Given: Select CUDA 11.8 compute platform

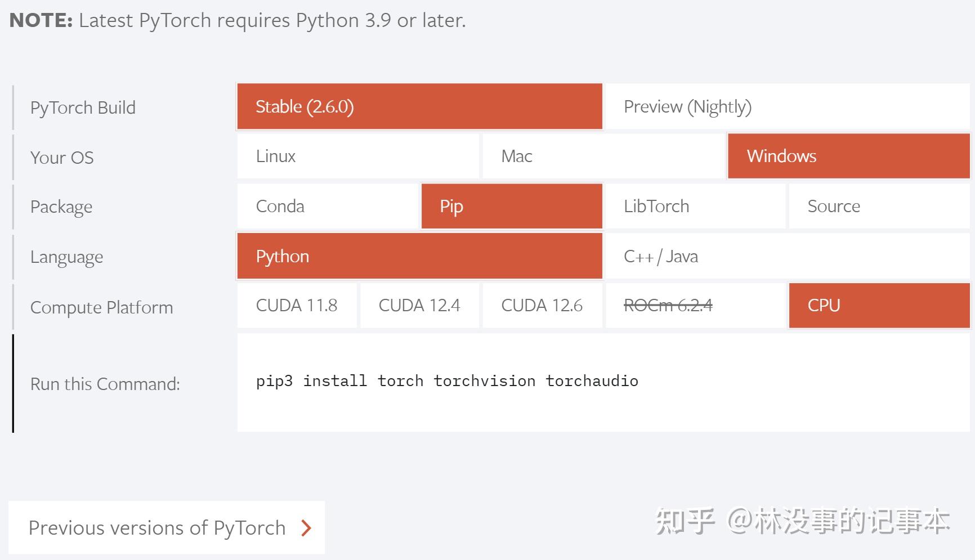Looking at the screenshot, I should pyautogui.click(x=297, y=305).
